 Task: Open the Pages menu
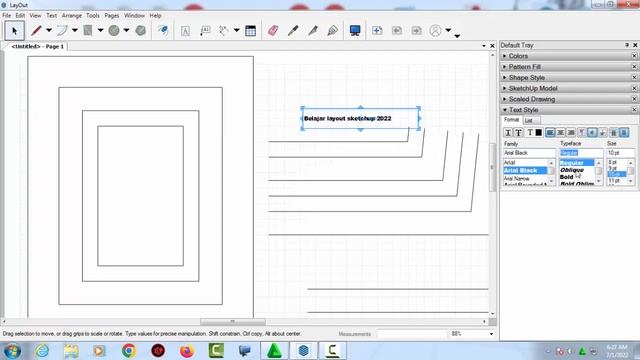(x=111, y=16)
